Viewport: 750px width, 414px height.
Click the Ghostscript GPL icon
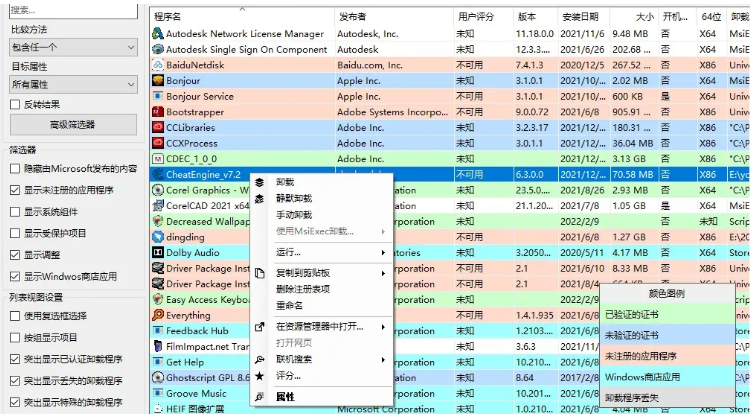coord(157,378)
